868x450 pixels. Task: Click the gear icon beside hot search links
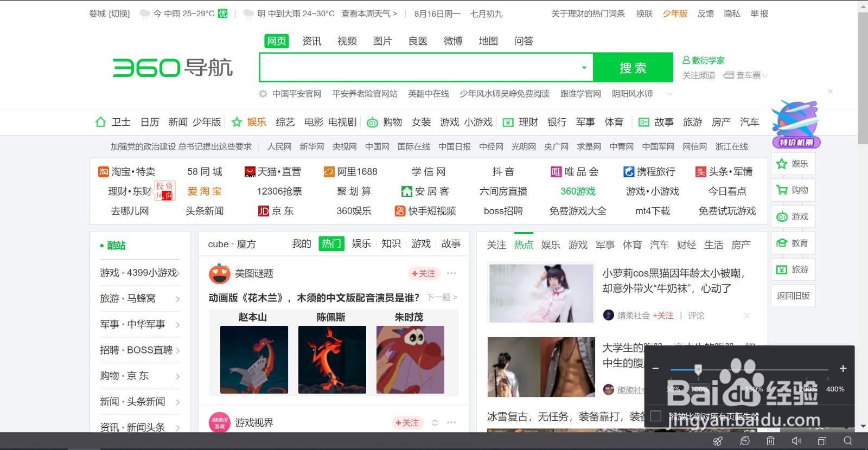click(263, 94)
